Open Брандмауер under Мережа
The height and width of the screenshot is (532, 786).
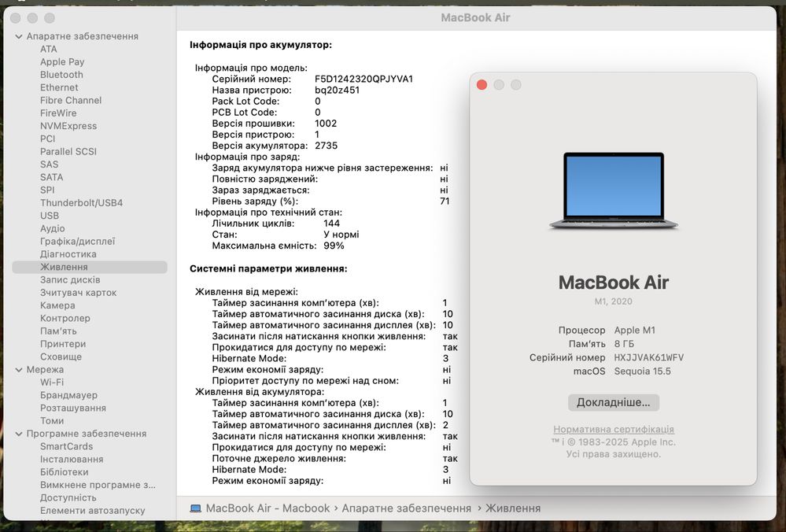point(68,395)
